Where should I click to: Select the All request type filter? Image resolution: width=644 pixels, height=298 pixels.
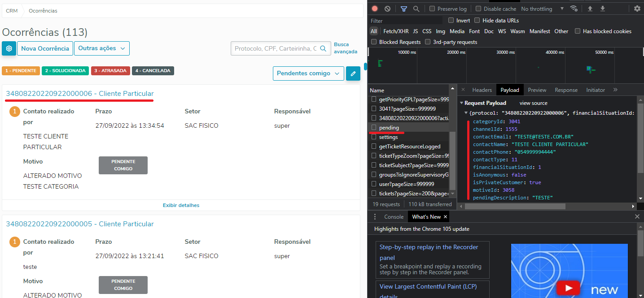[374, 31]
